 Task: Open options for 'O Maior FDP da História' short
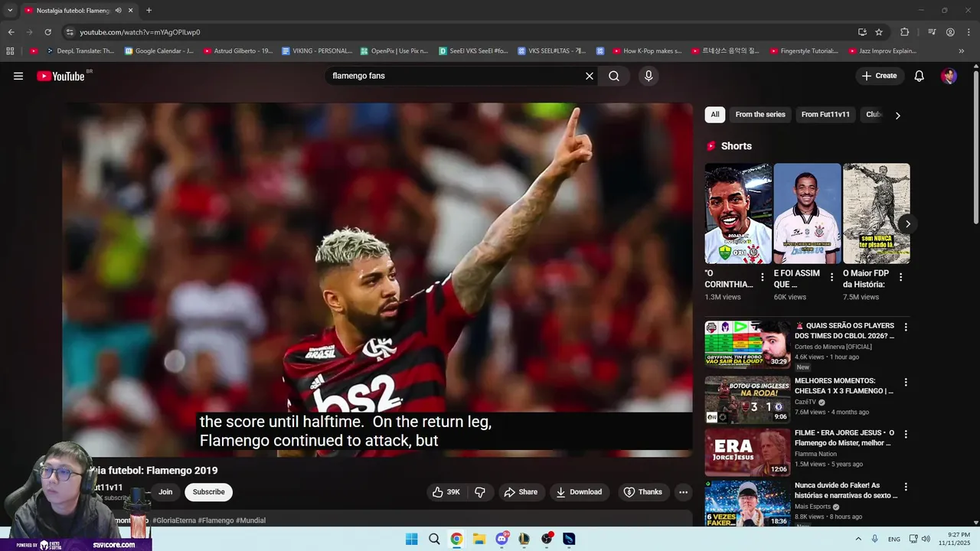pyautogui.click(x=900, y=277)
